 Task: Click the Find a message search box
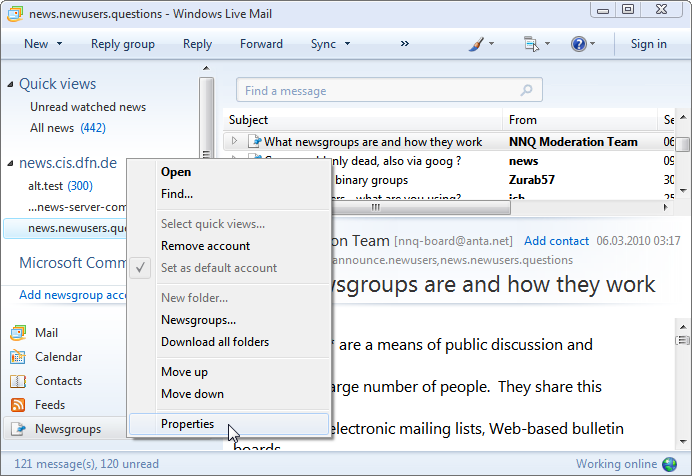click(x=378, y=91)
